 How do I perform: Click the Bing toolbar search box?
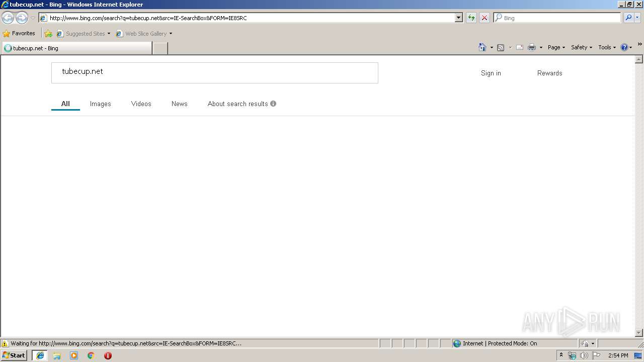557,18
